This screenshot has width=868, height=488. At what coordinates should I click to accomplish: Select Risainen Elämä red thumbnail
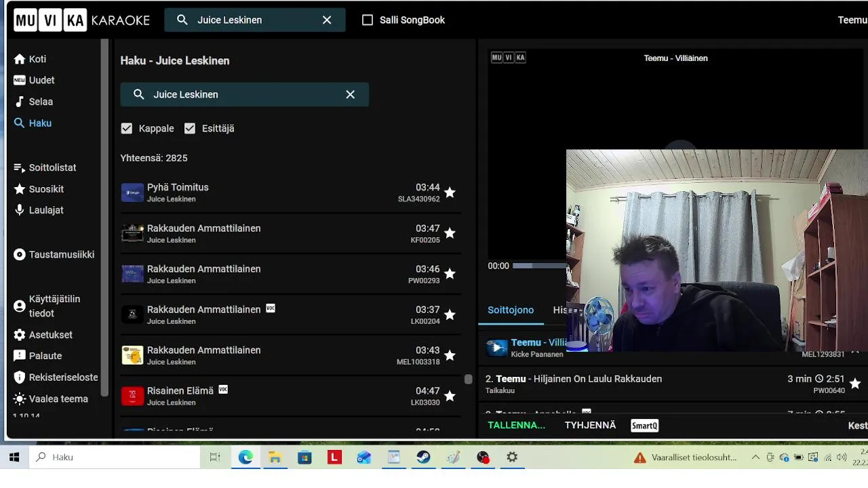pyautogui.click(x=132, y=396)
